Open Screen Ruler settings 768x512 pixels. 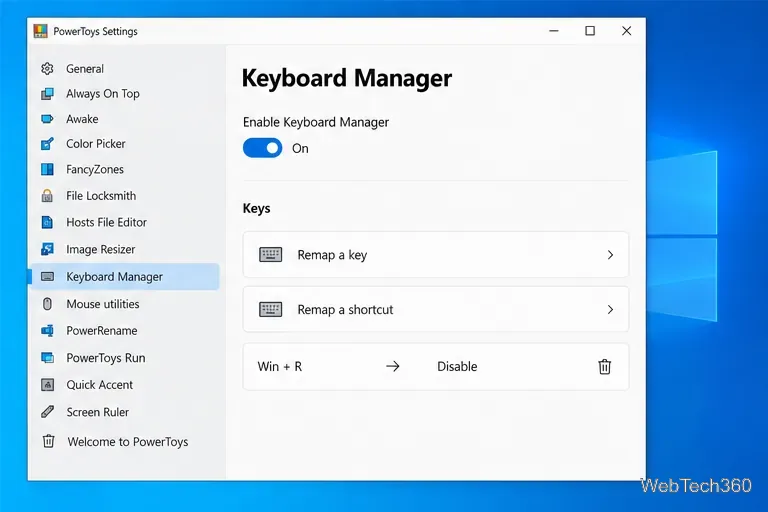98,412
